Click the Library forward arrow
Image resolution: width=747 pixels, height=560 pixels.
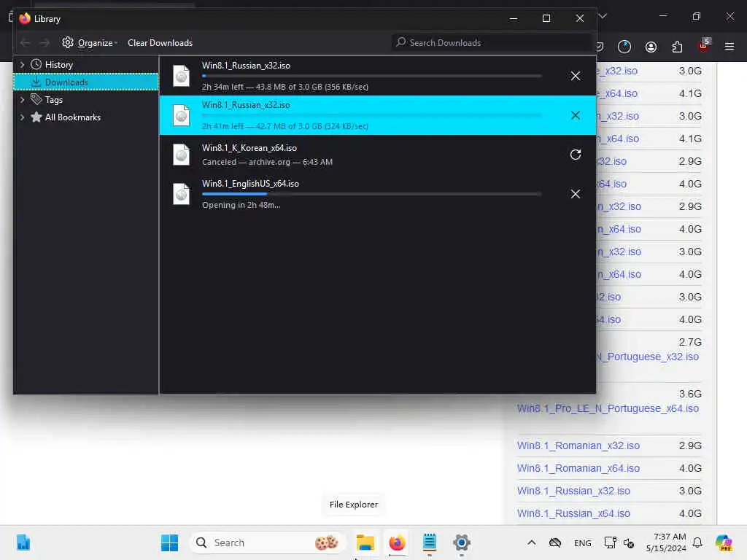click(x=44, y=43)
